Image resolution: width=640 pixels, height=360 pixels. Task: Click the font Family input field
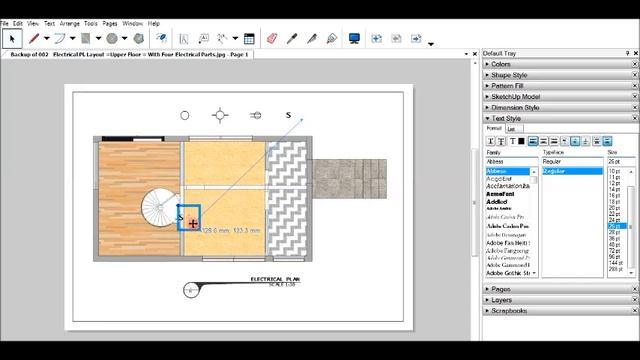coord(512,162)
